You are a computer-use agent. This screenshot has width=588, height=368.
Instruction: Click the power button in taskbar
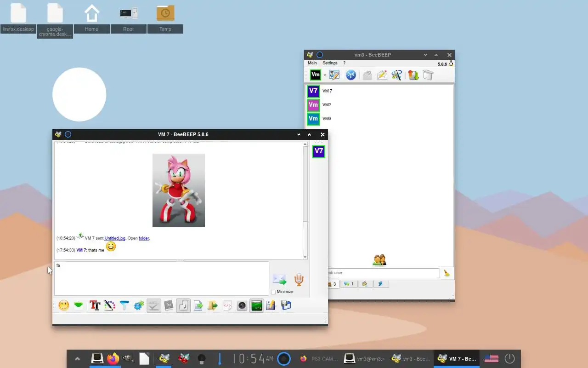(509, 359)
